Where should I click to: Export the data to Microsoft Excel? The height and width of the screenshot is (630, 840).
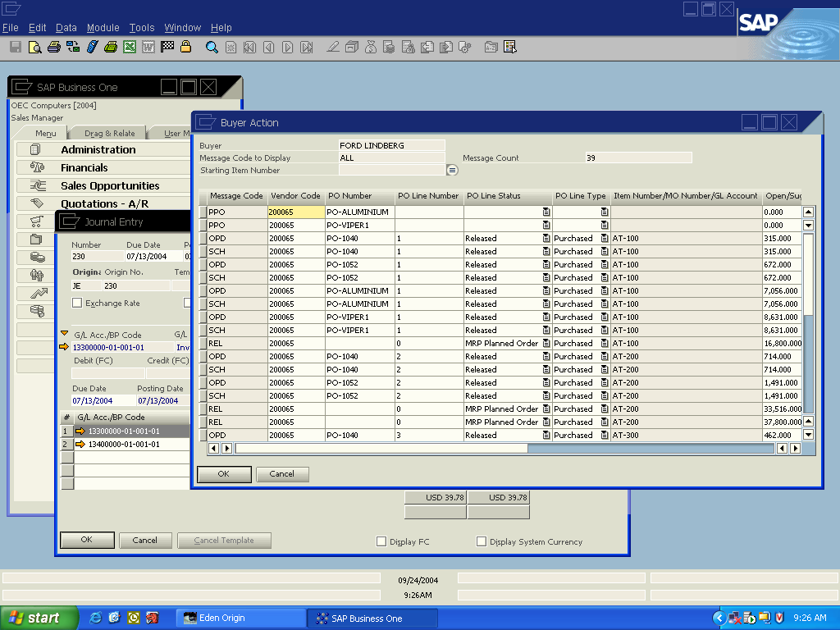(x=130, y=47)
